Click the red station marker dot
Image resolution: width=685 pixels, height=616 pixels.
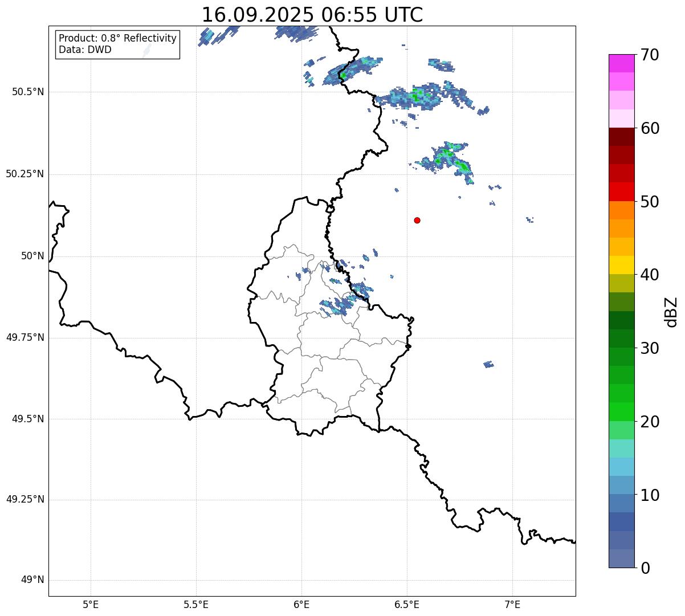tap(417, 220)
